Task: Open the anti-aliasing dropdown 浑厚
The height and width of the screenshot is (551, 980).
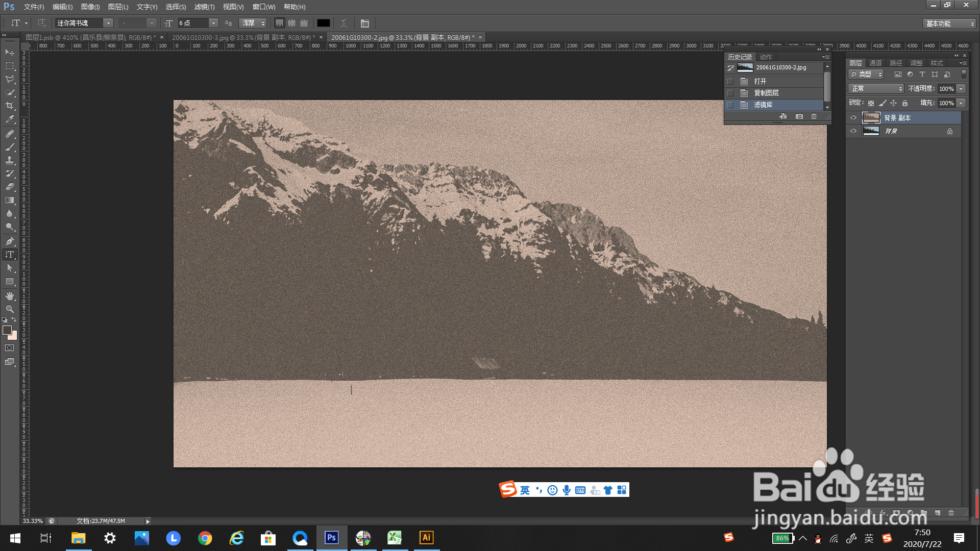Action: [x=253, y=23]
